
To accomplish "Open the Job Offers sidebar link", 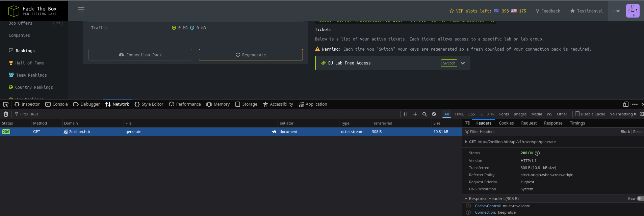I will pos(21,23).
